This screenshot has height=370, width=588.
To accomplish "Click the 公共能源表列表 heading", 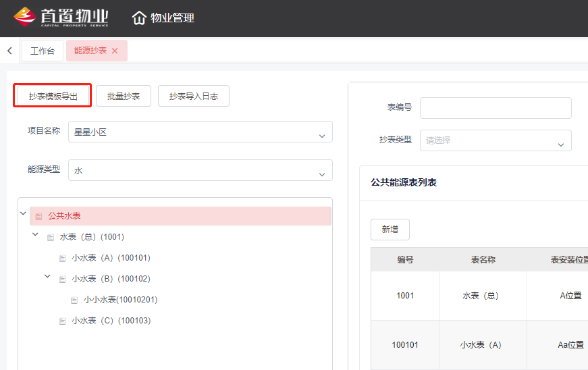I will [x=404, y=182].
